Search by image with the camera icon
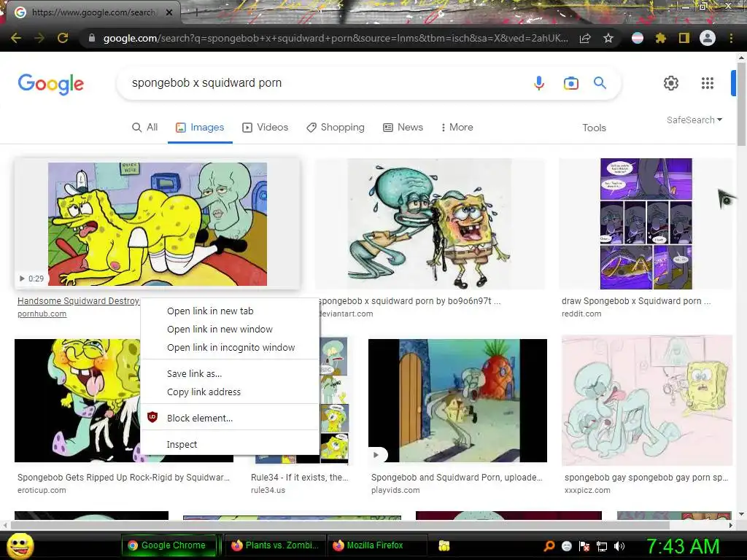This screenshot has height=560, width=747. point(570,83)
